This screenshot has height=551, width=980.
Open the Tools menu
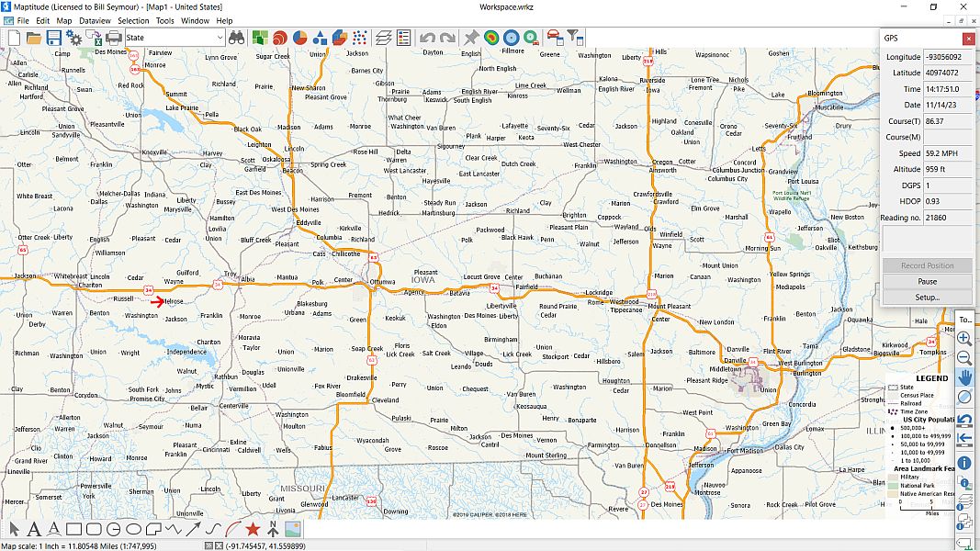[x=164, y=20]
